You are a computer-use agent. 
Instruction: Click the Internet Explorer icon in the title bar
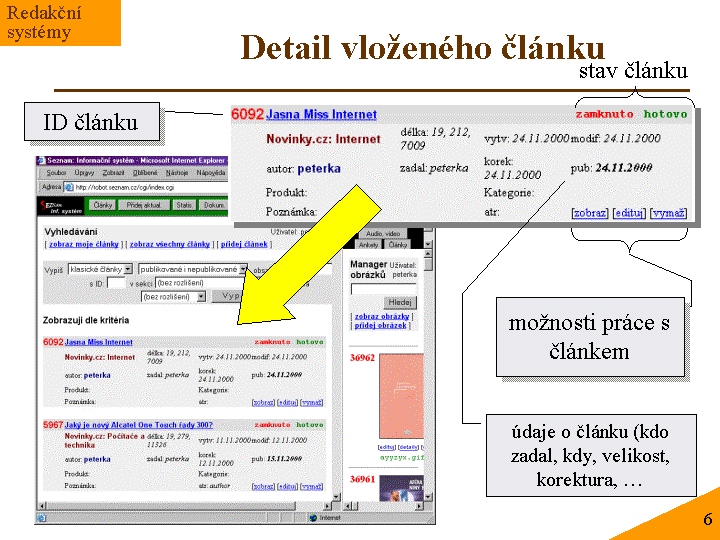[41, 161]
